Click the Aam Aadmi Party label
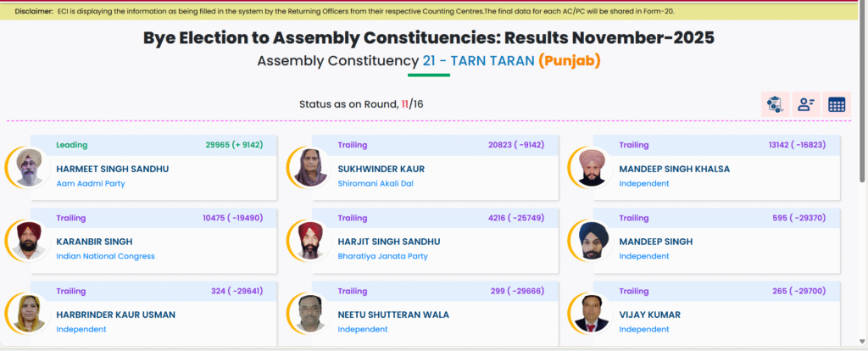The width and height of the screenshot is (868, 351). pyautogui.click(x=90, y=183)
